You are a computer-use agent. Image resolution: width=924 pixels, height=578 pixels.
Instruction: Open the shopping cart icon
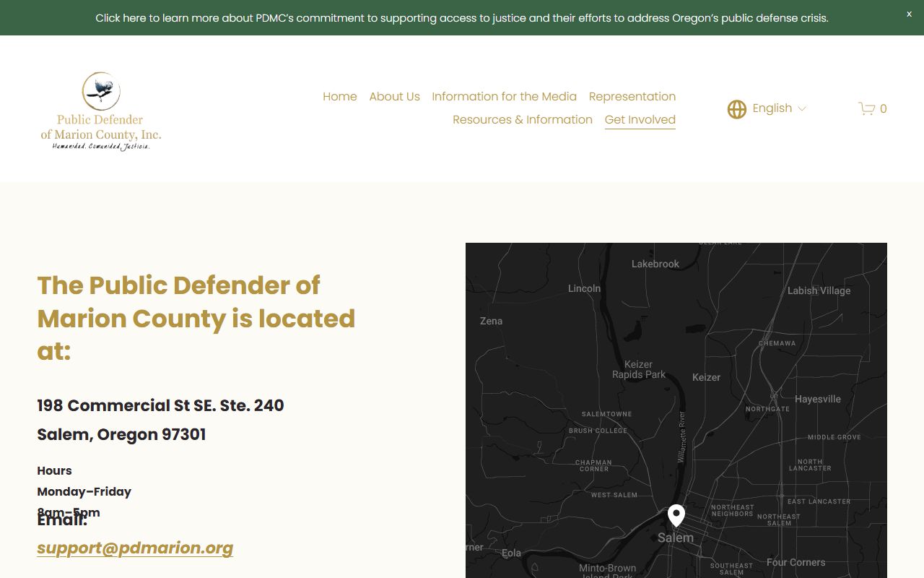pyautogui.click(x=866, y=108)
